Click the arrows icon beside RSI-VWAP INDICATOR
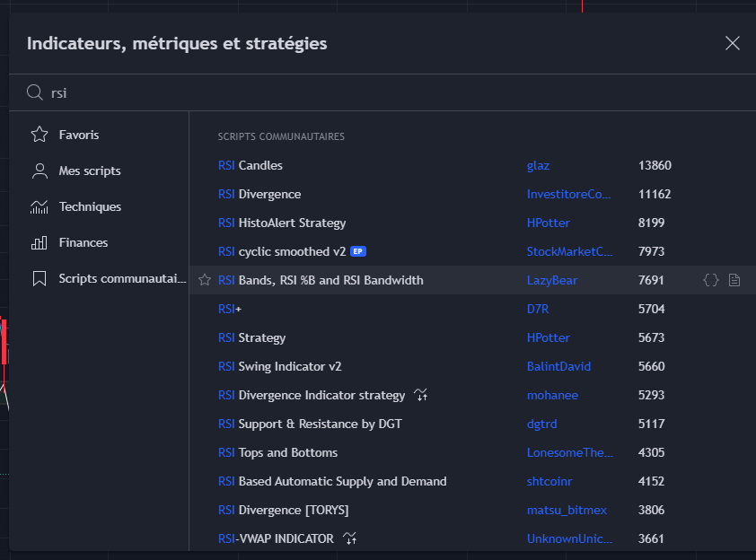Viewport: 756px width, 560px height. coord(349,538)
